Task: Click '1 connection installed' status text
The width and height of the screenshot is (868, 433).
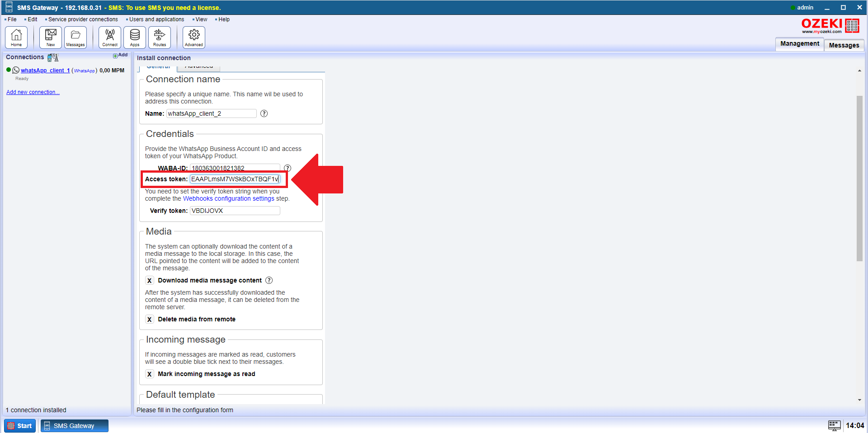Action: click(36, 410)
